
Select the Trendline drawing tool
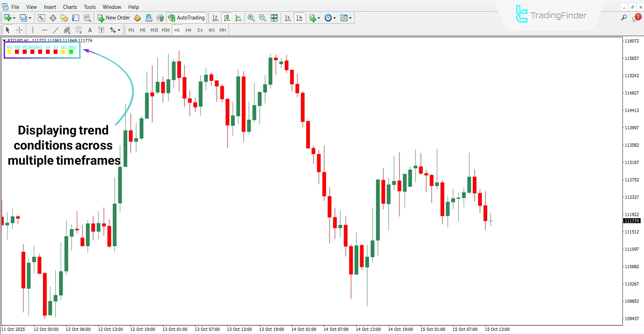pos(56,30)
